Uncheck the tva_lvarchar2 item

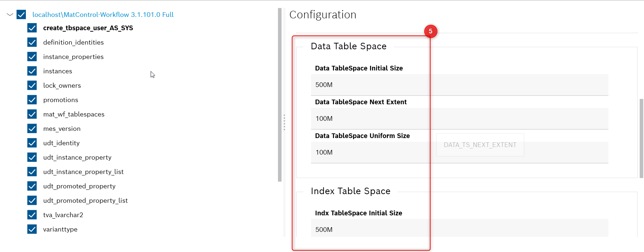[32, 215]
